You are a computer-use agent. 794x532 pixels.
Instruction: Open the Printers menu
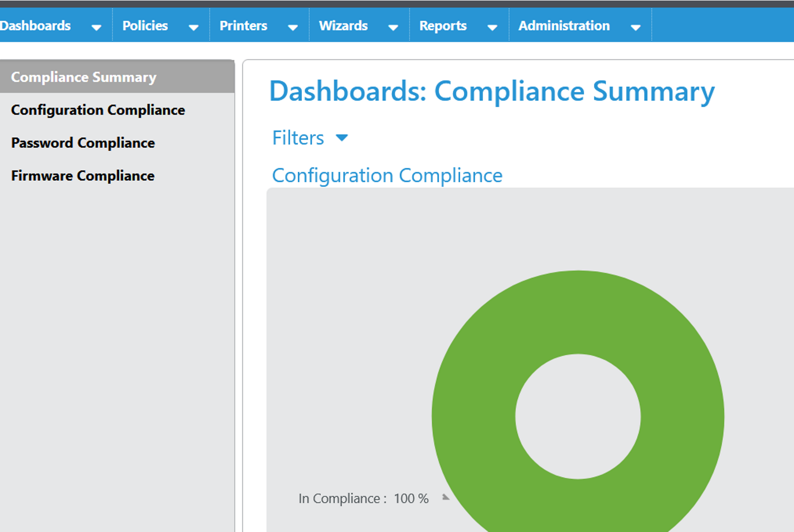[243, 25]
